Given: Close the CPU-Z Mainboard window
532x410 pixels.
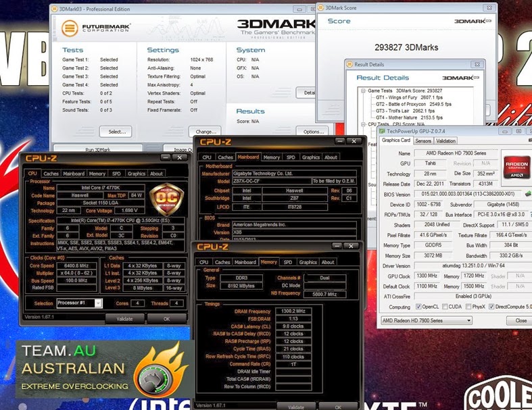Looking at the screenshot, I should (x=354, y=141).
